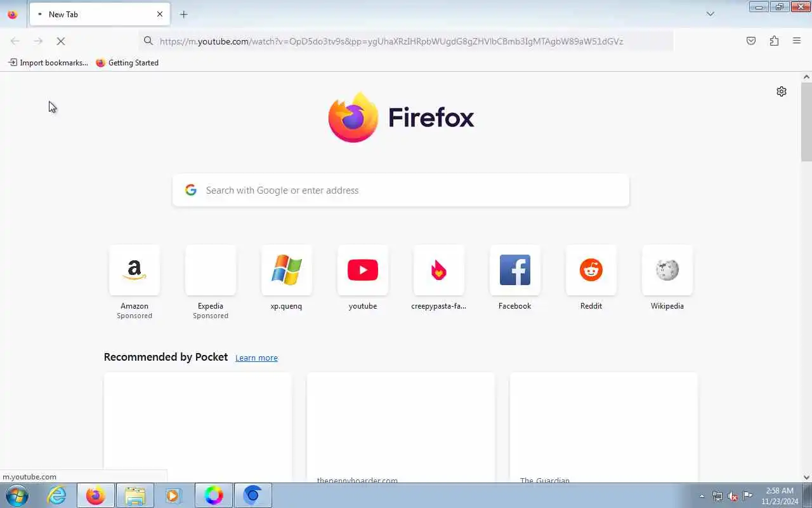Viewport: 812px width, 508px height.
Task: Open the Firefox application menu
Action: [797, 41]
